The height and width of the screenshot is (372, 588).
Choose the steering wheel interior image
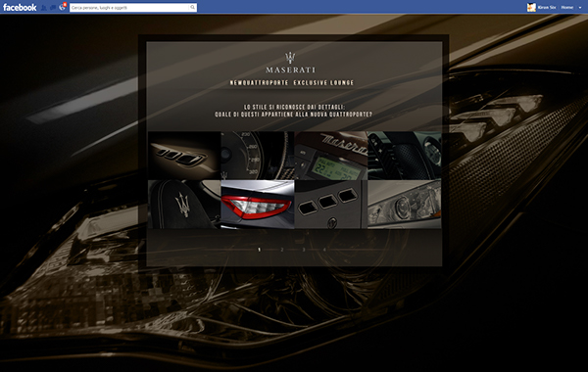[x=404, y=156]
